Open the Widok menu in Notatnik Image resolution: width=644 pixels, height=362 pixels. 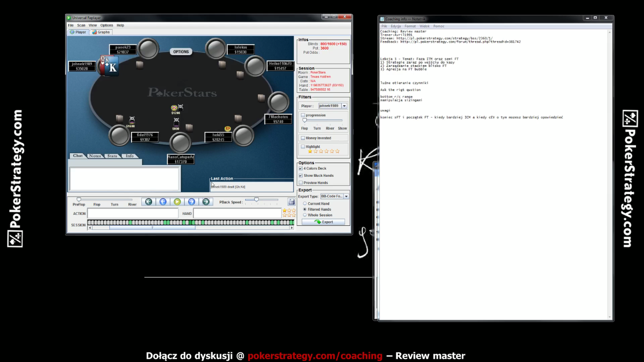point(424,26)
